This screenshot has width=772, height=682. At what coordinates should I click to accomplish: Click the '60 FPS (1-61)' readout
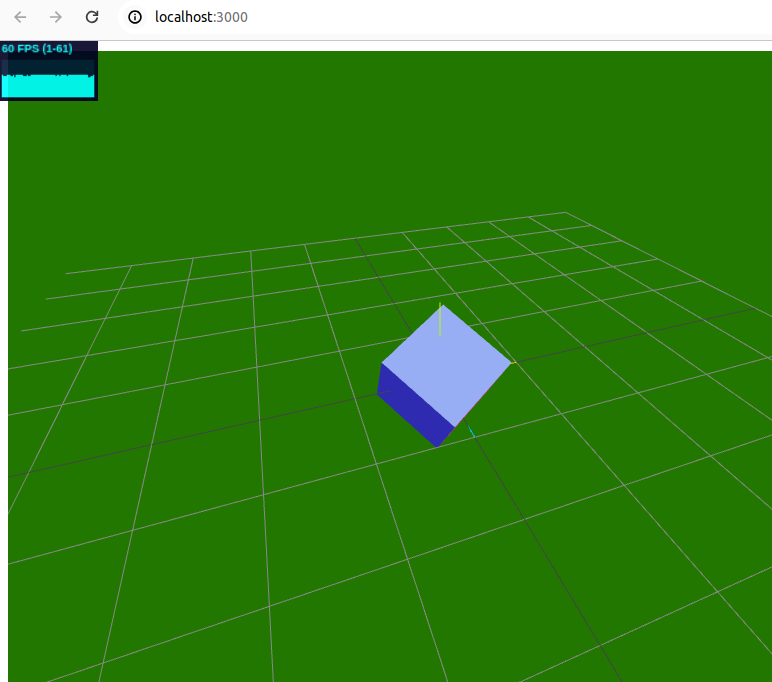(37, 49)
